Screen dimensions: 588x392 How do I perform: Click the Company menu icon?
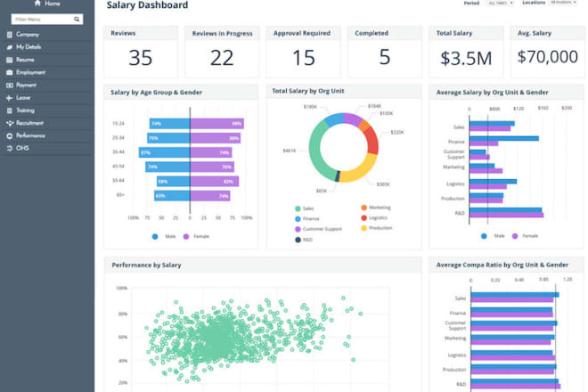point(10,35)
